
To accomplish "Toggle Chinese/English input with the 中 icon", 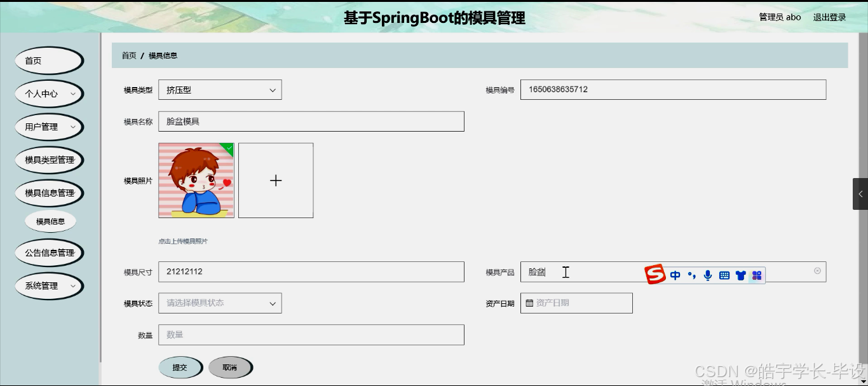I will [x=675, y=275].
